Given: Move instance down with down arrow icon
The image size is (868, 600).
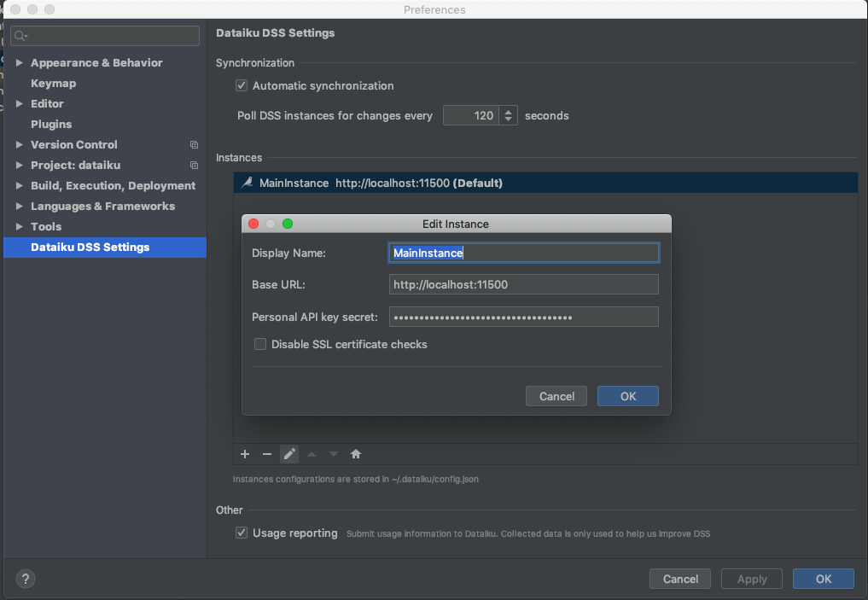Looking at the screenshot, I should [x=333, y=454].
